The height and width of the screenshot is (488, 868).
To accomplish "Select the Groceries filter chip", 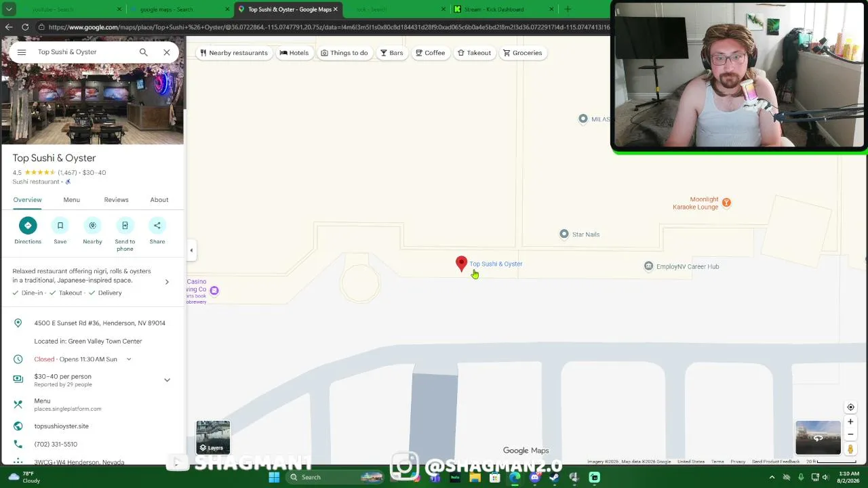I will click(x=522, y=53).
